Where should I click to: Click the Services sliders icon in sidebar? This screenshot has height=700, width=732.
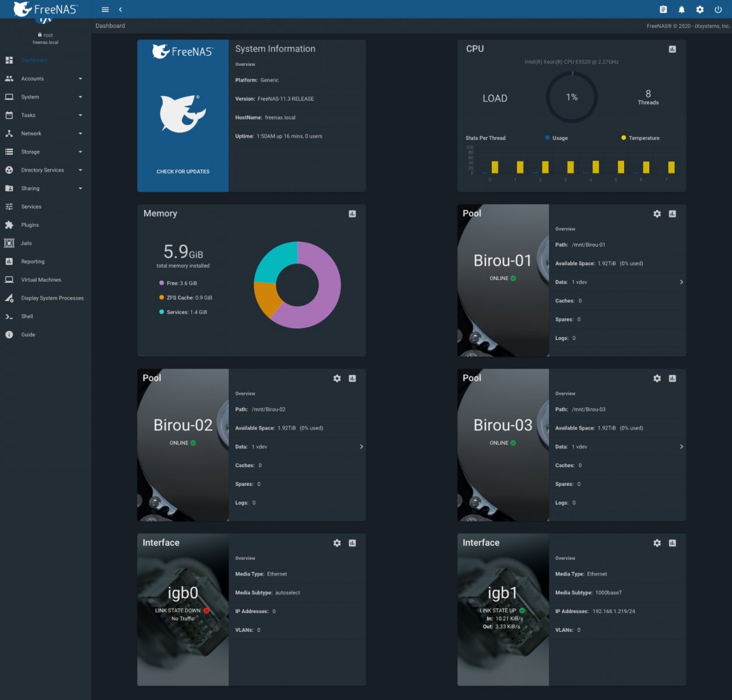[9, 207]
